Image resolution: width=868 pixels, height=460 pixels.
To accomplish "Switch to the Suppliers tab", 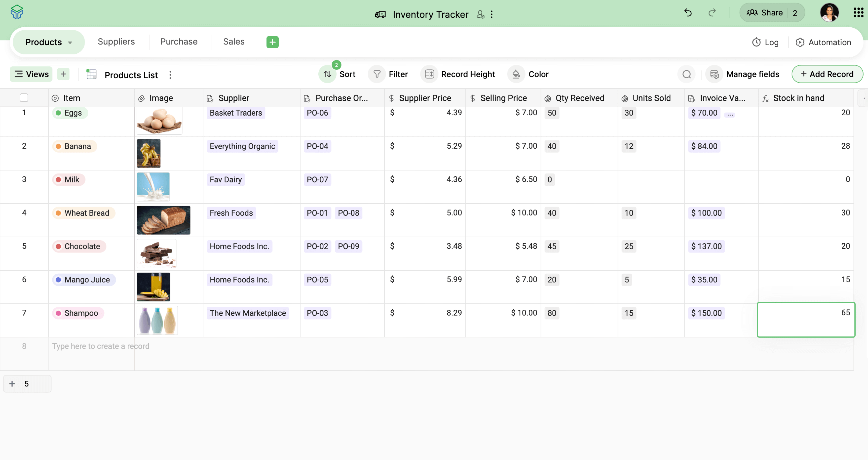I will coord(116,42).
